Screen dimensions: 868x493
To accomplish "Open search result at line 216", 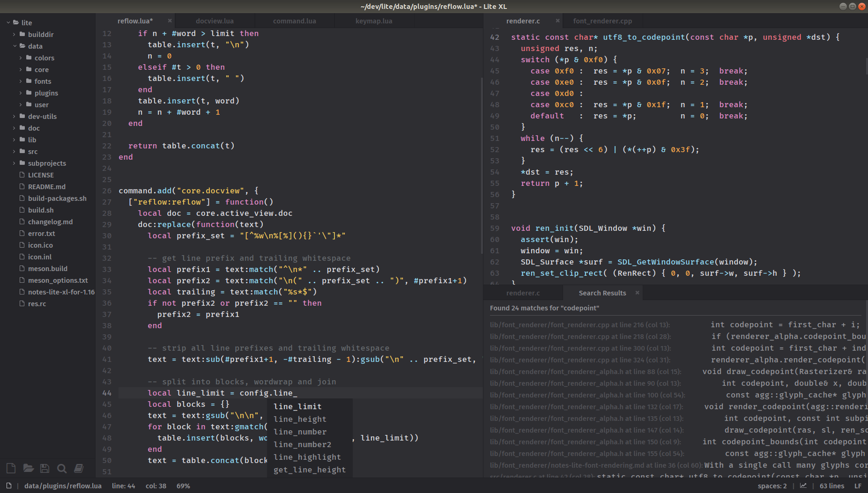I will point(579,324).
